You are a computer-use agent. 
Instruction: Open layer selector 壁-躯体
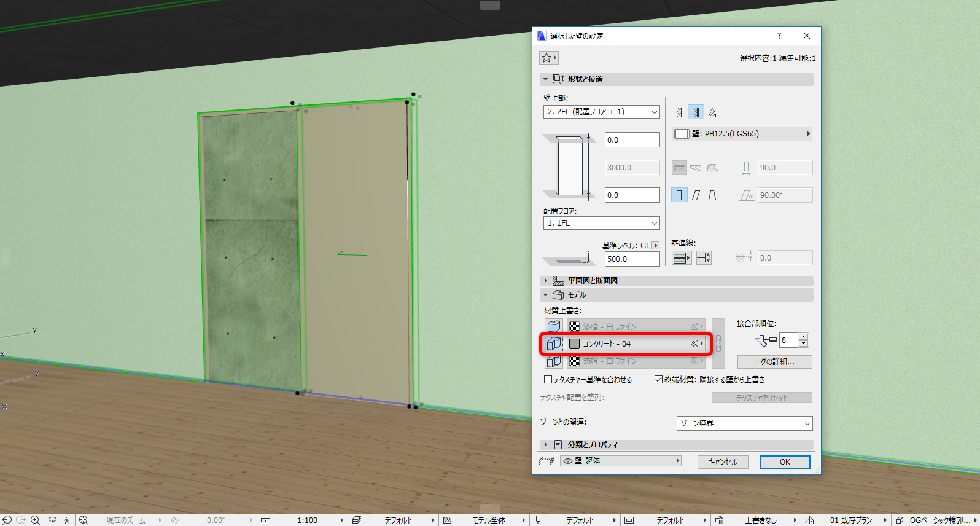[x=621, y=461]
